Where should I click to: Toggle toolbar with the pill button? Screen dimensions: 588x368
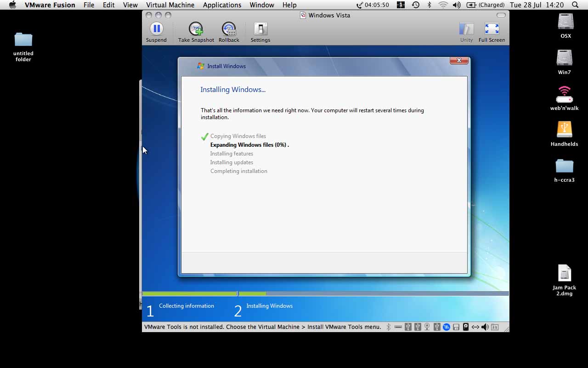click(501, 15)
